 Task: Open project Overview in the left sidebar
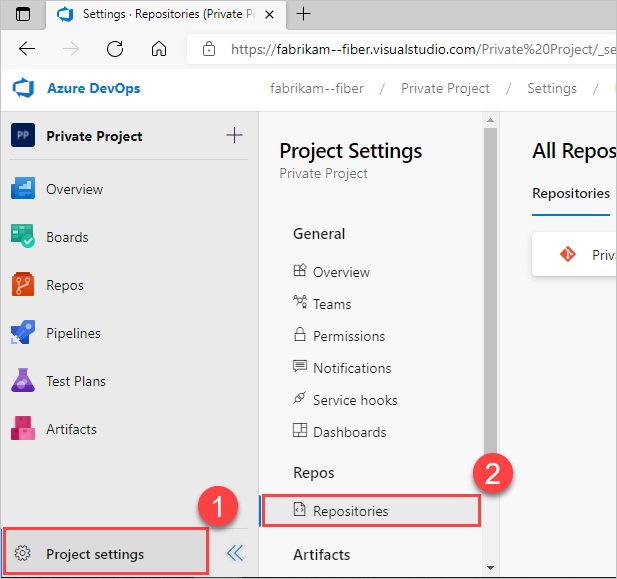(74, 189)
